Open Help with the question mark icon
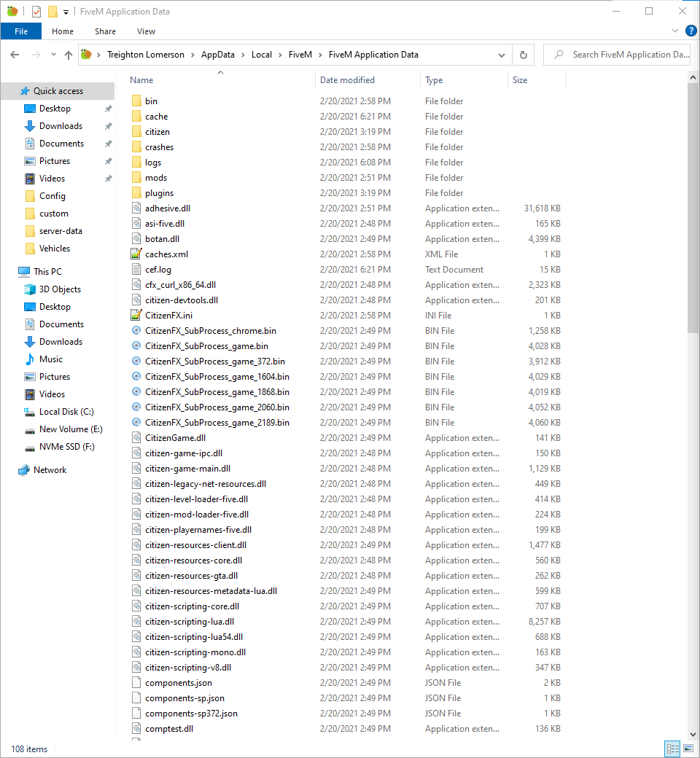This screenshot has height=758, width=700. point(691,31)
